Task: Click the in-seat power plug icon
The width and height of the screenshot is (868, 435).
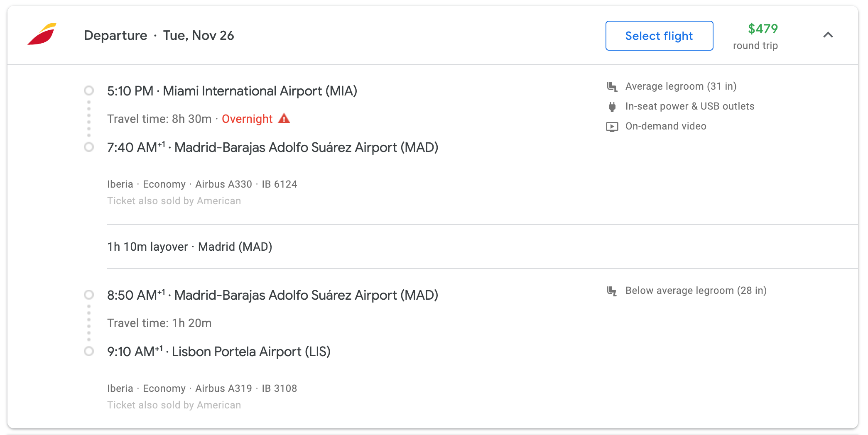Action: (612, 107)
